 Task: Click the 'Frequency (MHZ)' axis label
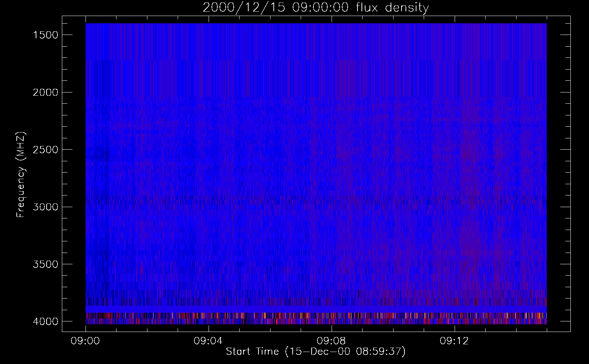(20, 175)
